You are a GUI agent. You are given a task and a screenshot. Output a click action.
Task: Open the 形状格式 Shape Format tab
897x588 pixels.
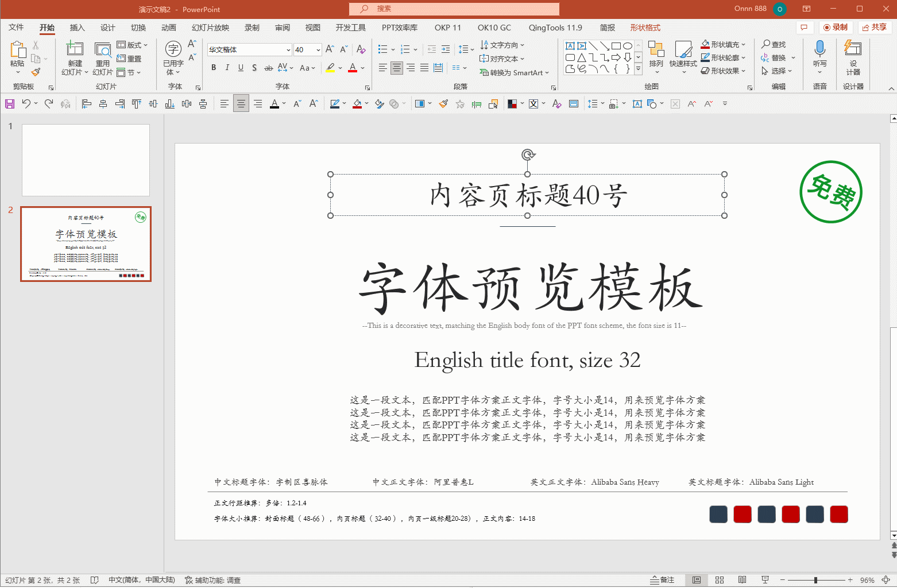tap(645, 28)
